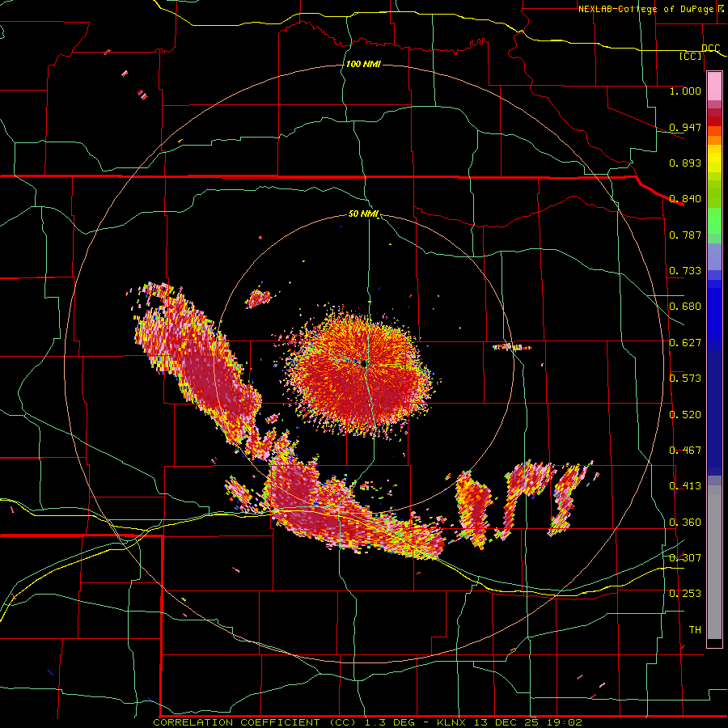Select the 0.413 scale value
Viewport: 728px width, 728px height.
point(685,486)
